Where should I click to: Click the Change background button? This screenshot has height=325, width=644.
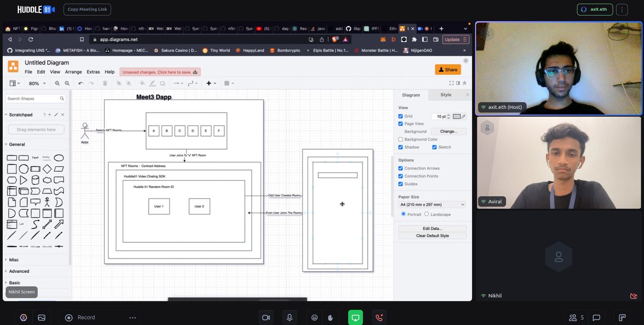(x=449, y=131)
